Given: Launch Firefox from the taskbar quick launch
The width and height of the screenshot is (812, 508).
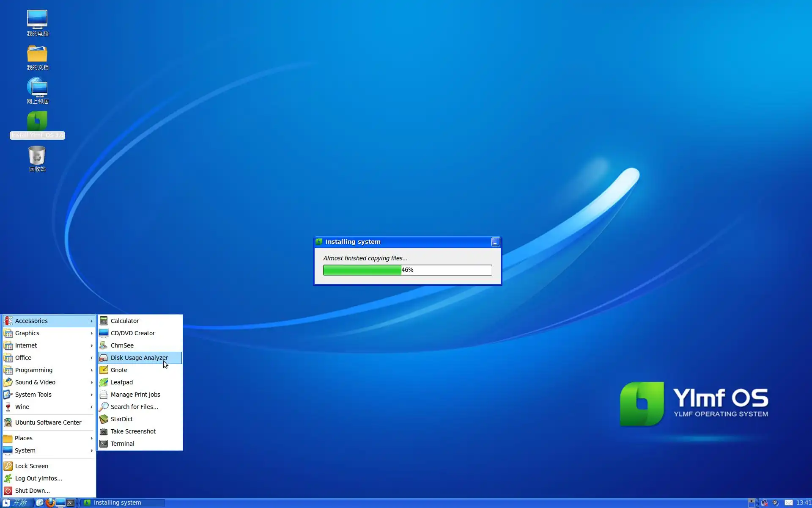Looking at the screenshot, I should [50, 502].
